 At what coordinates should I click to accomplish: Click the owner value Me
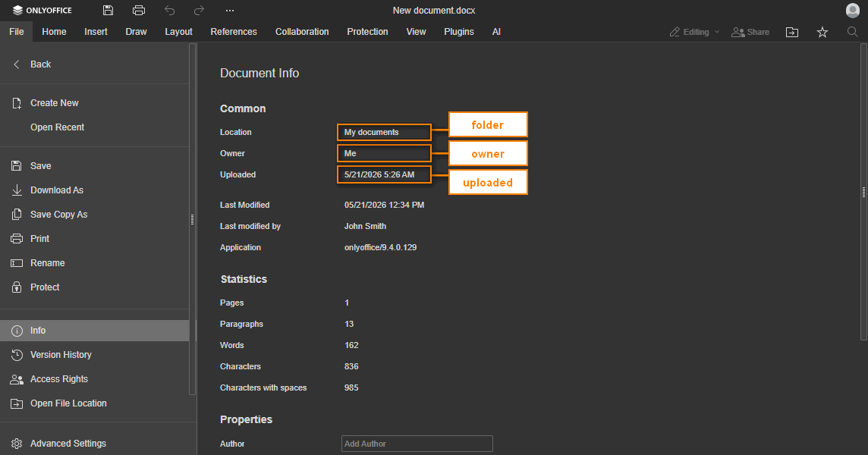click(x=351, y=153)
